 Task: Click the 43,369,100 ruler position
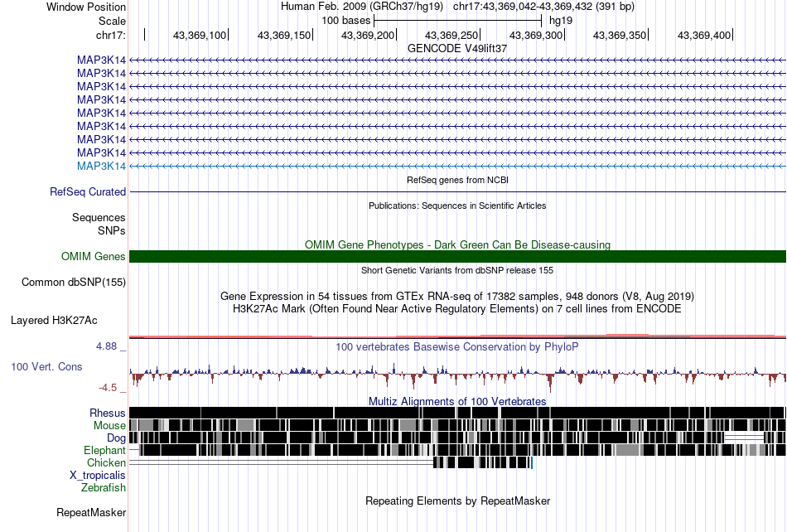(x=200, y=35)
